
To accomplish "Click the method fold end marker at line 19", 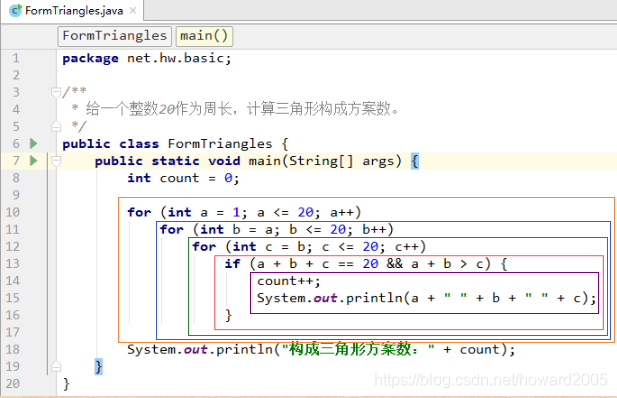I will [56, 367].
